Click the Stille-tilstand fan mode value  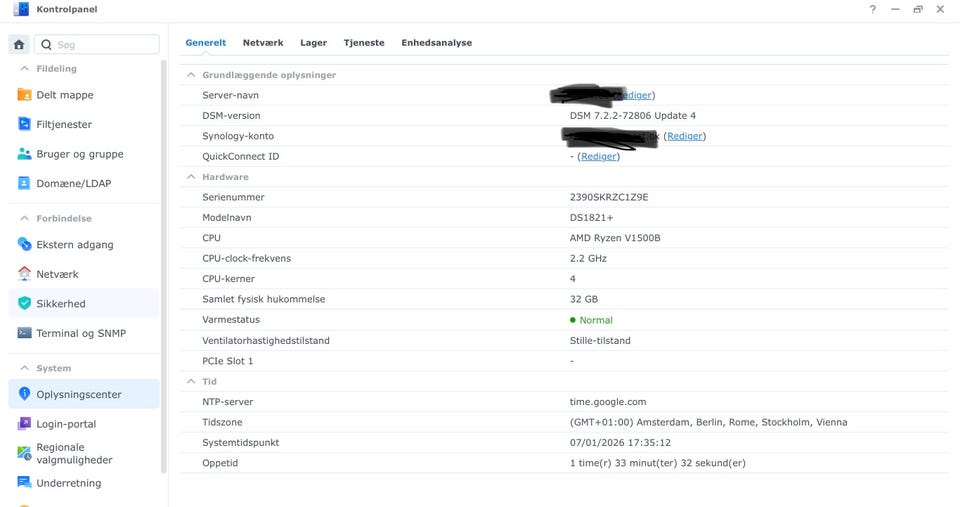pos(600,340)
